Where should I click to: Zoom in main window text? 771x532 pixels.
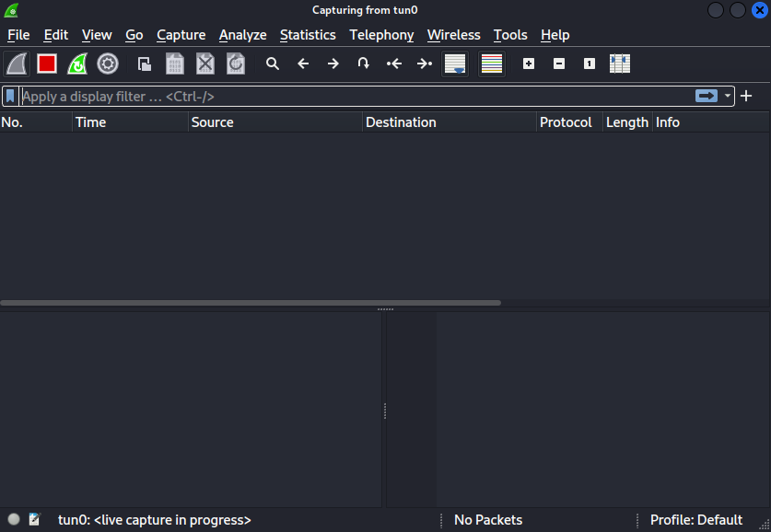tap(529, 64)
